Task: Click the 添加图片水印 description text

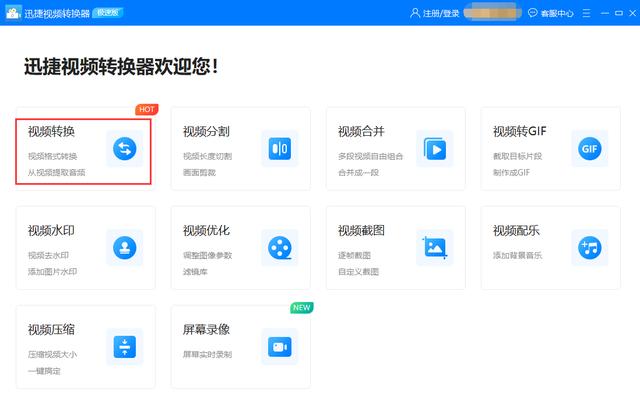Action: [53, 272]
